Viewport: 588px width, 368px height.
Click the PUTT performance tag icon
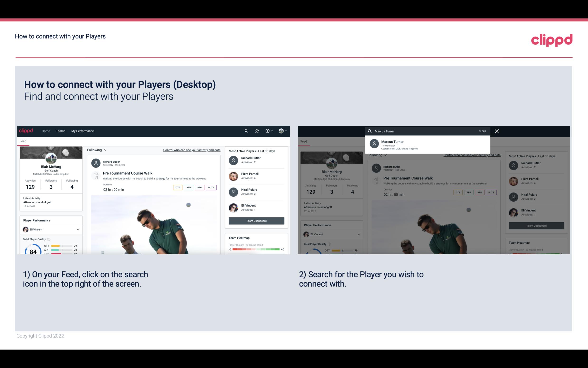pos(211,187)
